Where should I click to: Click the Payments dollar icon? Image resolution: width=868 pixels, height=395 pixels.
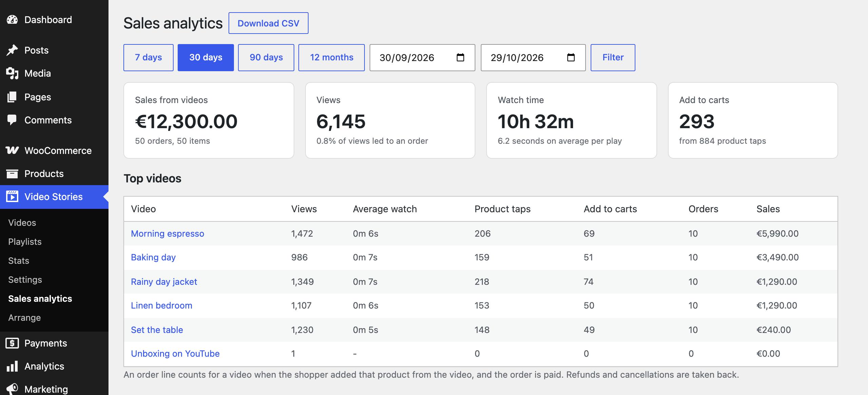point(12,343)
